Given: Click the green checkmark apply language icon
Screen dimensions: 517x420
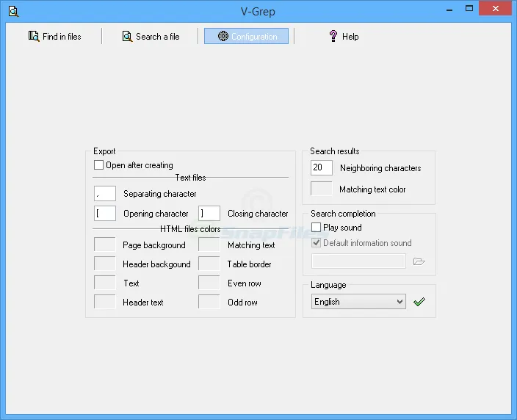Looking at the screenshot, I should pyautogui.click(x=419, y=301).
